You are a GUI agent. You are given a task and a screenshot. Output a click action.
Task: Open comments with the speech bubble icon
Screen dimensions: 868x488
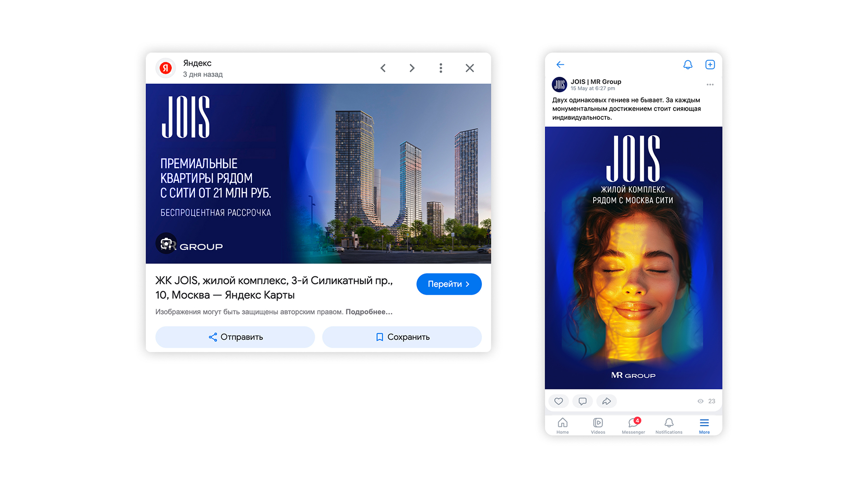coord(583,401)
